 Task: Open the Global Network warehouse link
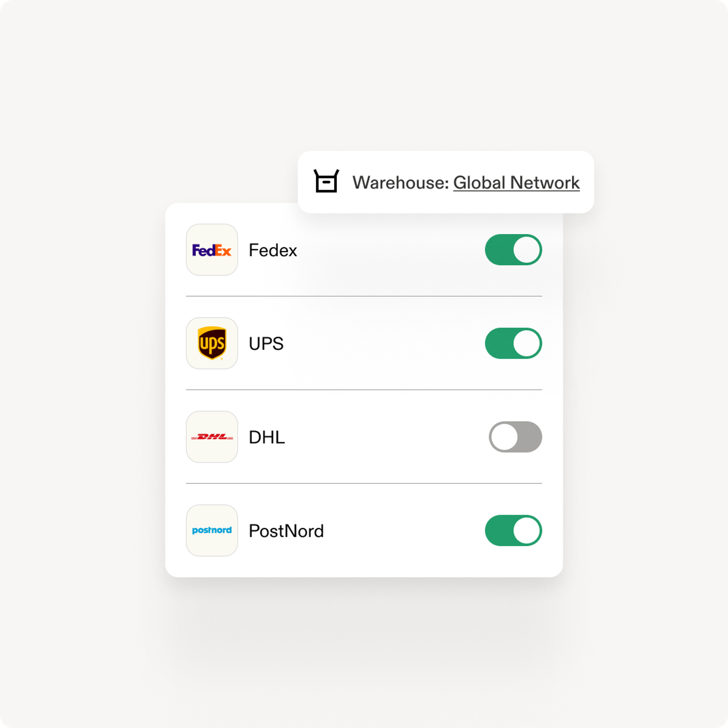point(516,183)
